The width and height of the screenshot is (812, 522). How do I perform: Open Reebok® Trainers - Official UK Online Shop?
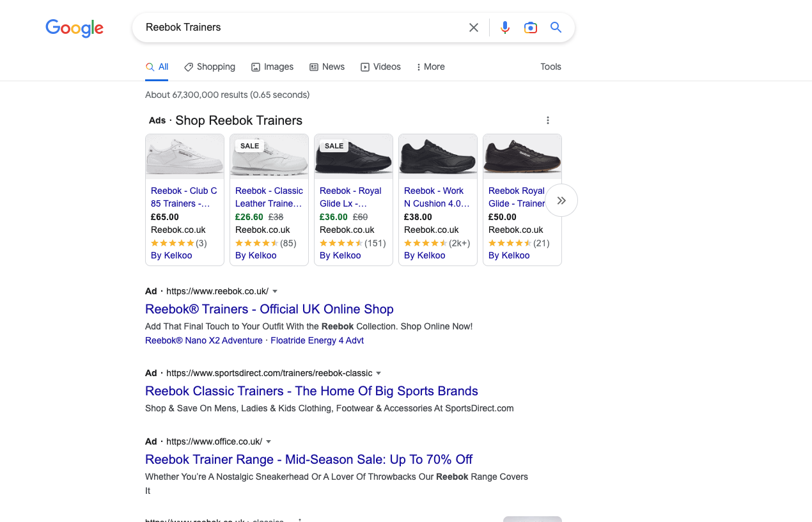pos(269,309)
